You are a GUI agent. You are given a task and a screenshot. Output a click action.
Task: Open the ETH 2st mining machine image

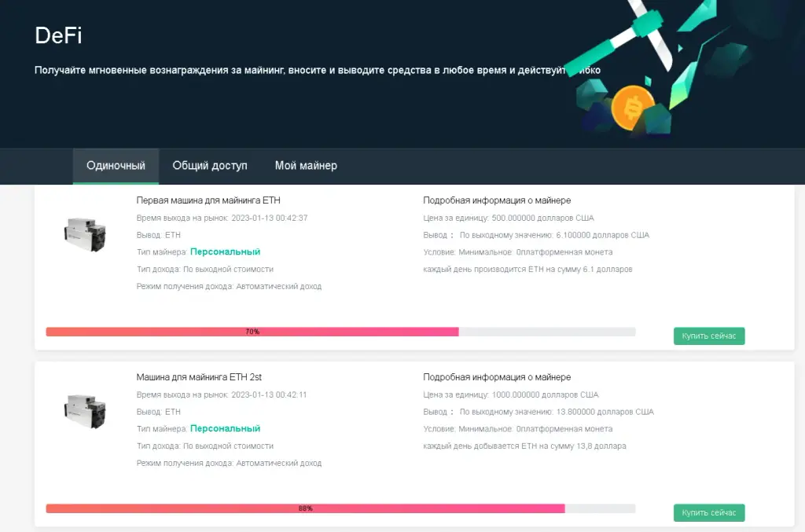coord(85,412)
